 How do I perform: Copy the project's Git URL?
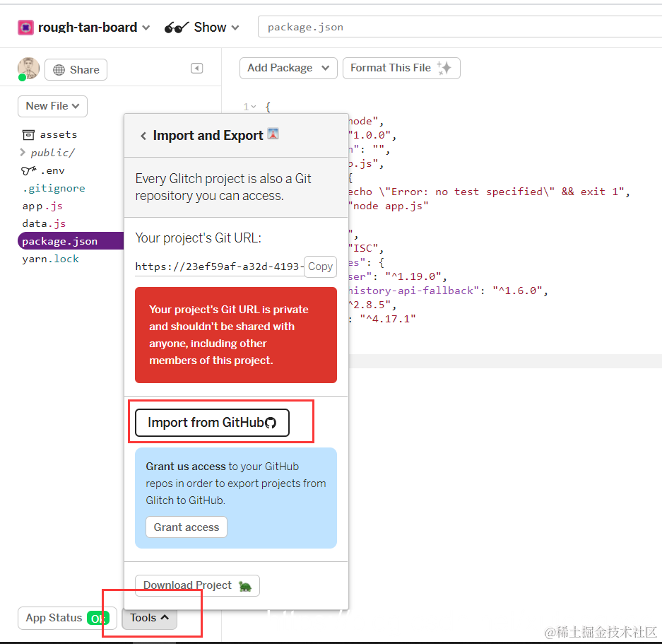pos(321,267)
